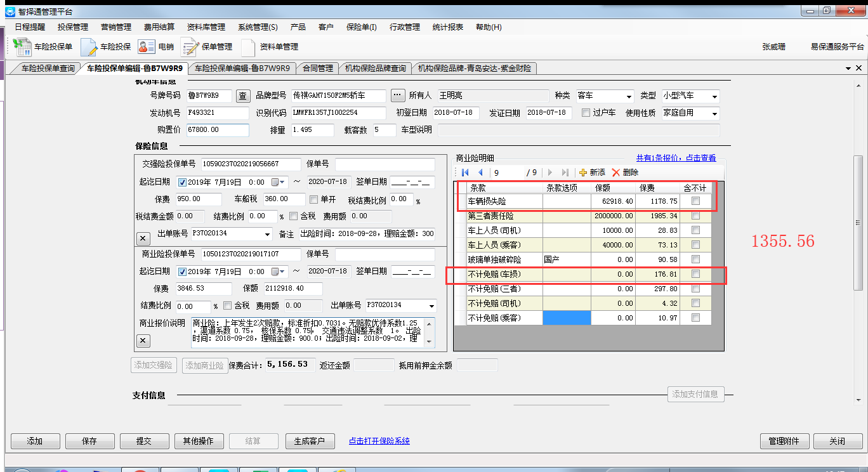Open the 电销 toolbar icon
The width and height of the screenshot is (868, 472).
click(146, 47)
